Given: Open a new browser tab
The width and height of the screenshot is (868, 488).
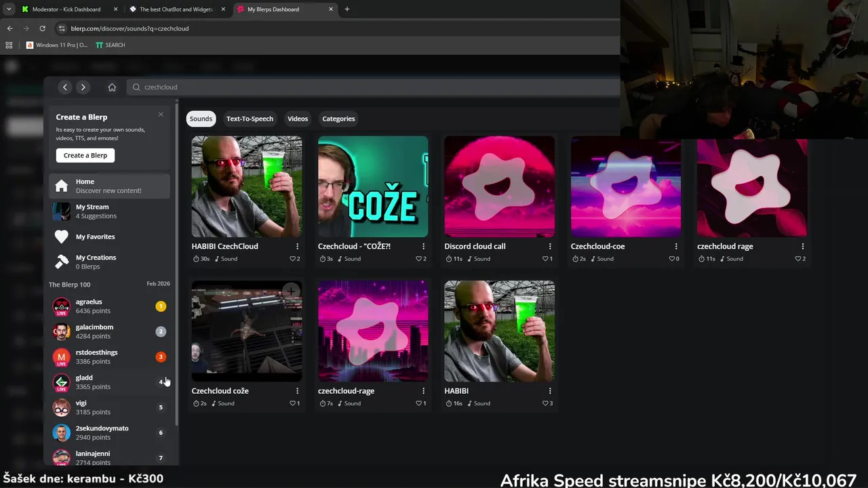Looking at the screenshot, I should [x=347, y=9].
